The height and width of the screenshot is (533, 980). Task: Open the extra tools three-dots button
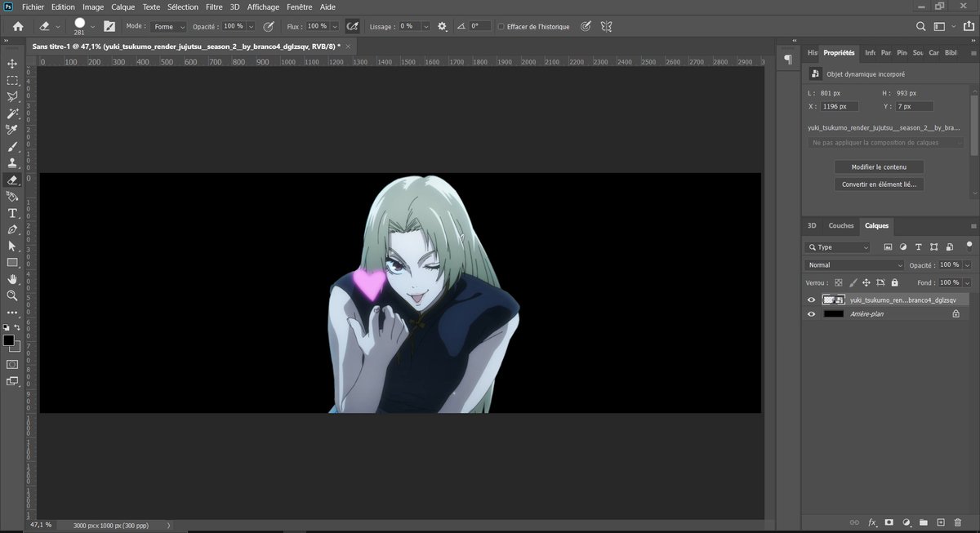(x=12, y=313)
